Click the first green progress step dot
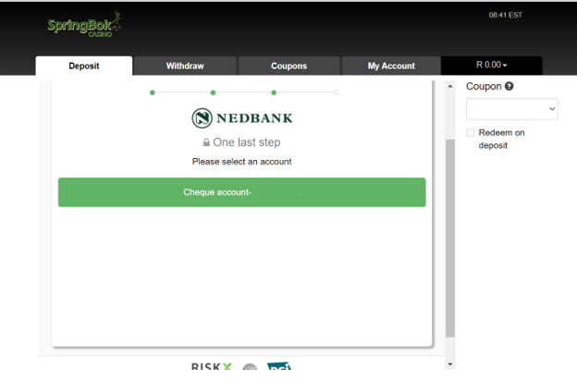Screen dimensions: 577x392 coord(153,92)
